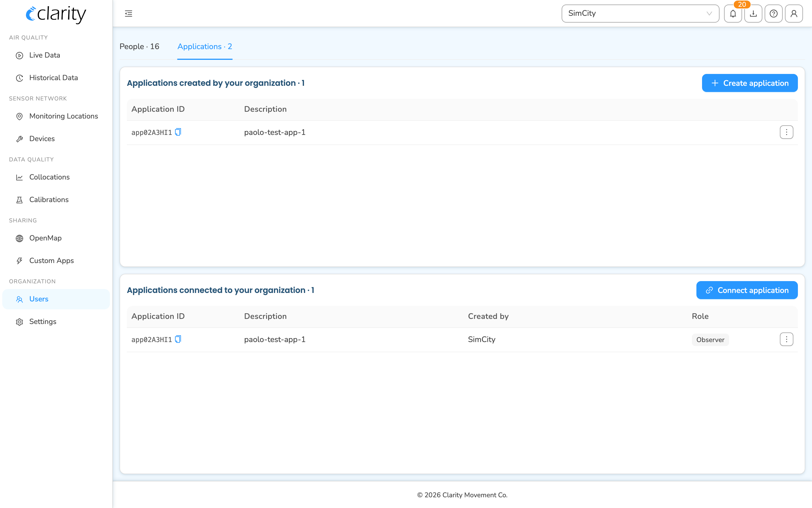
Task: Click Description header in connected table
Action: click(x=265, y=316)
